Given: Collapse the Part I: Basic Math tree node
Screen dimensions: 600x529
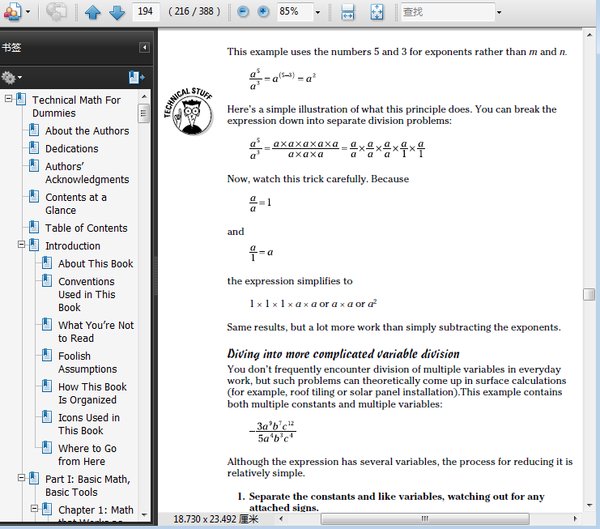Looking at the screenshot, I should 21,478.
